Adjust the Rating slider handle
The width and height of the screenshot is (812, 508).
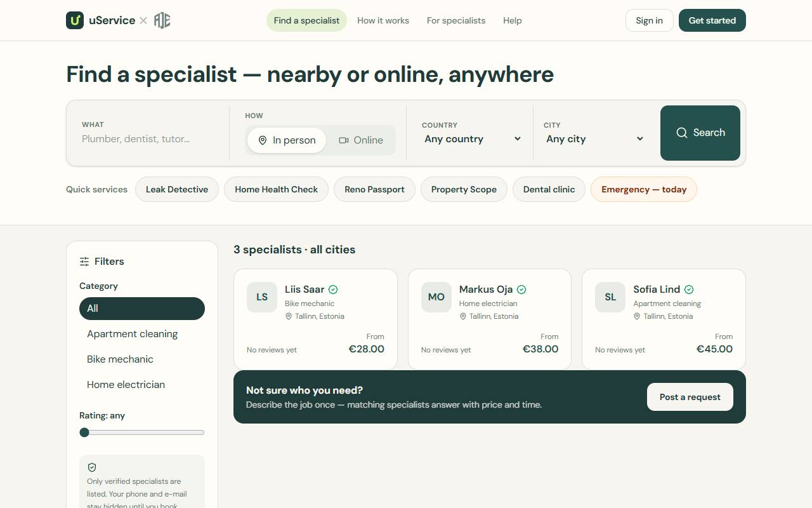(x=84, y=432)
